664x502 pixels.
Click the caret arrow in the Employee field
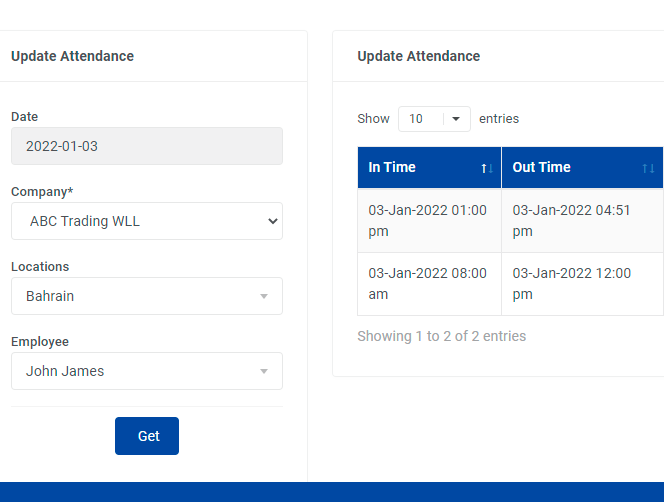pyautogui.click(x=264, y=371)
